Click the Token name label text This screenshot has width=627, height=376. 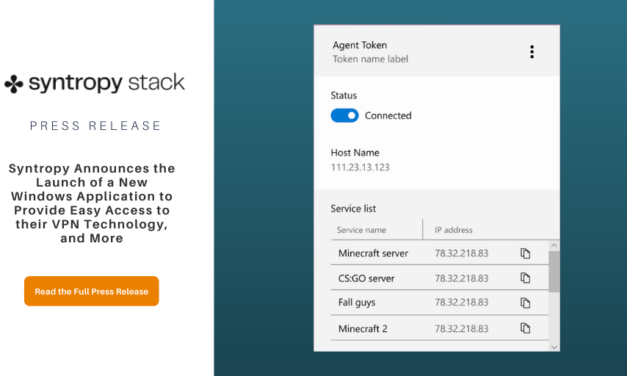tap(370, 59)
